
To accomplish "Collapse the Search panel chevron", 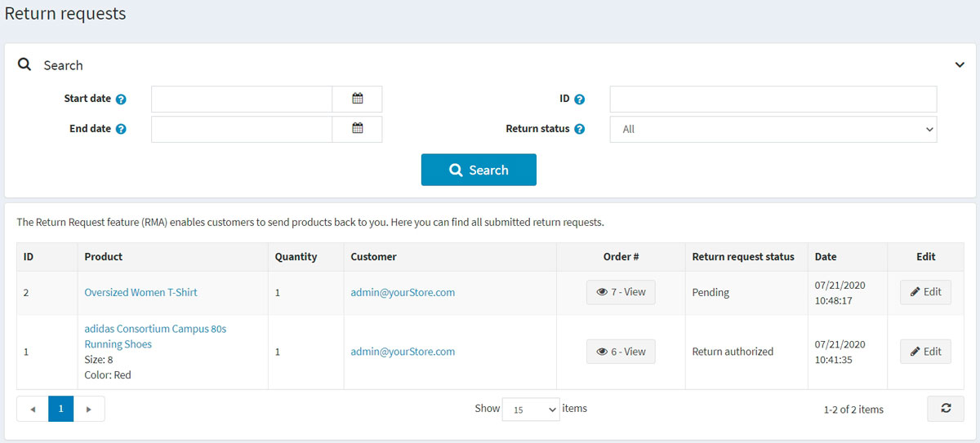I will pyautogui.click(x=960, y=65).
